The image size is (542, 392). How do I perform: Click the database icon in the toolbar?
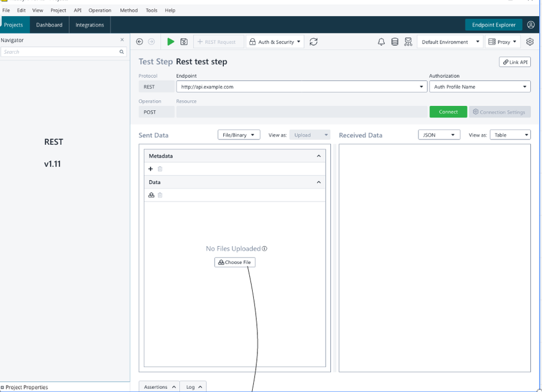point(395,42)
